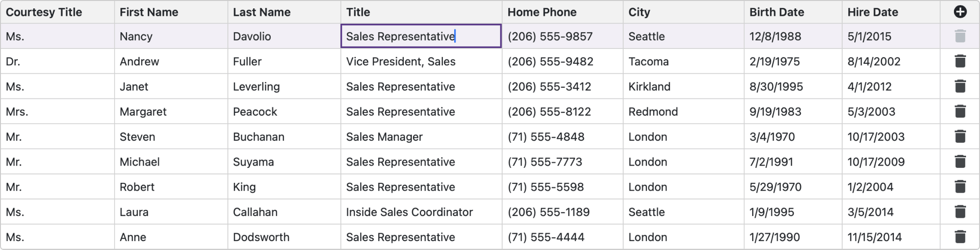Delete Robert King's row with trash icon
This screenshot has height=250, width=980.
[x=960, y=187]
